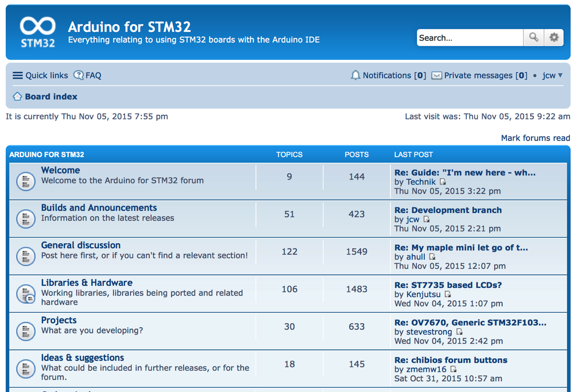Open the Projects forum
This screenshot has width=577, height=392.
point(59,320)
